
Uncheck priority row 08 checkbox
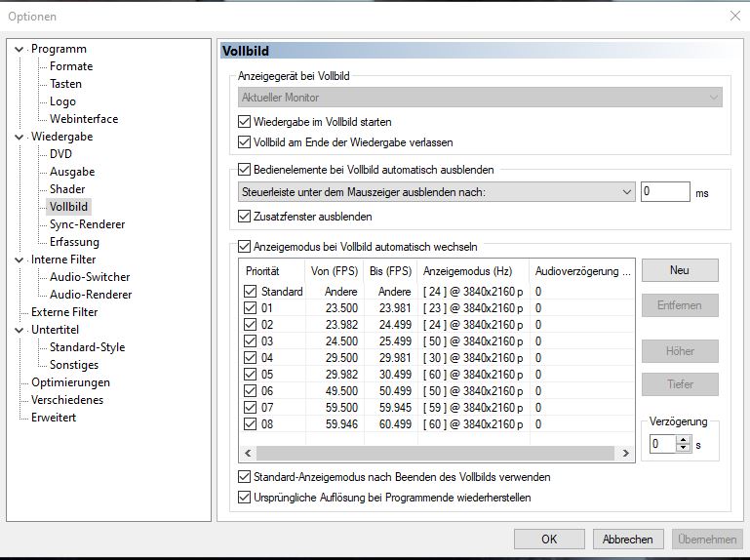pyautogui.click(x=250, y=424)
